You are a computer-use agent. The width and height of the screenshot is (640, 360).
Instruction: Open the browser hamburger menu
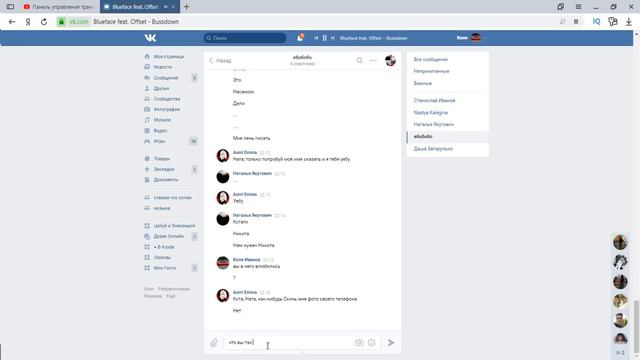click(578, 7)
